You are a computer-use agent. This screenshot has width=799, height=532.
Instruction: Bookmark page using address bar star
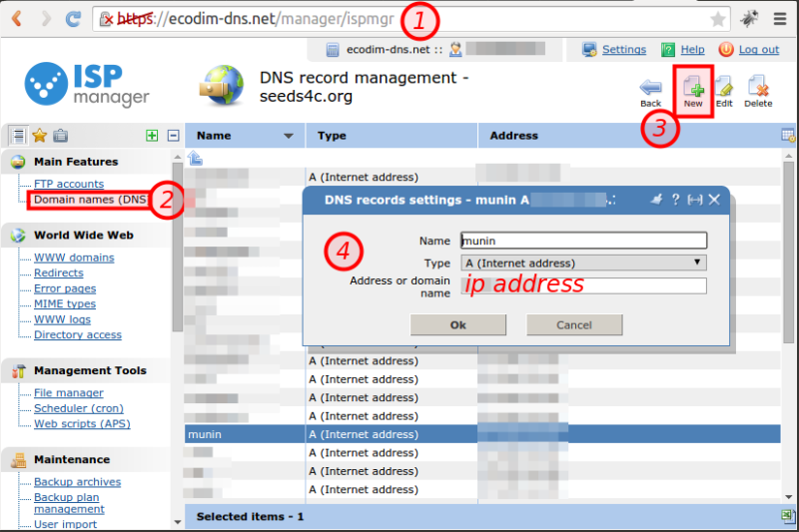point(717,19)
